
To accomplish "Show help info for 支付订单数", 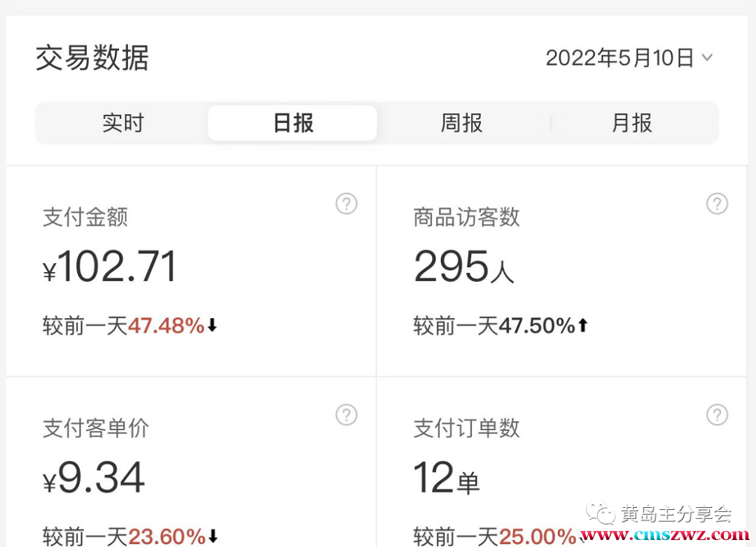I will pyautogui.click(x=717, y=415).
